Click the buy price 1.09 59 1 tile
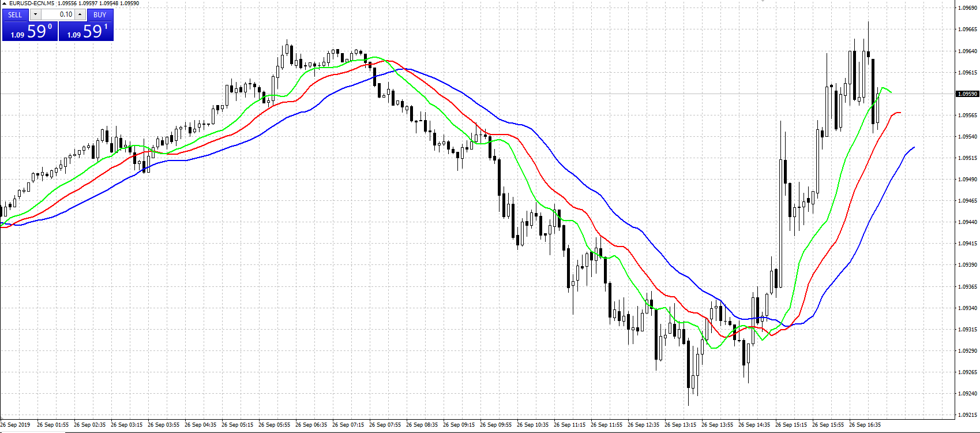 86,31
